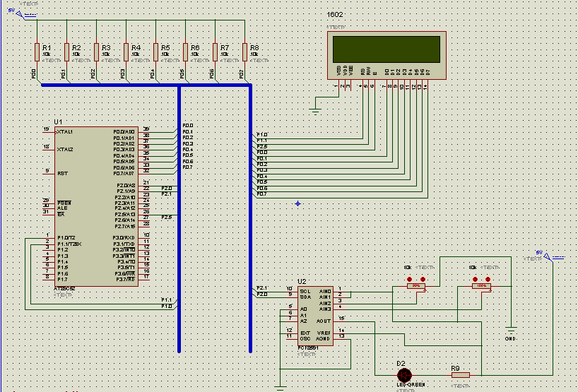Viewport: 578px width, 392px height.
Task: Click the 'R9' reference label
Action: (456, 369)
